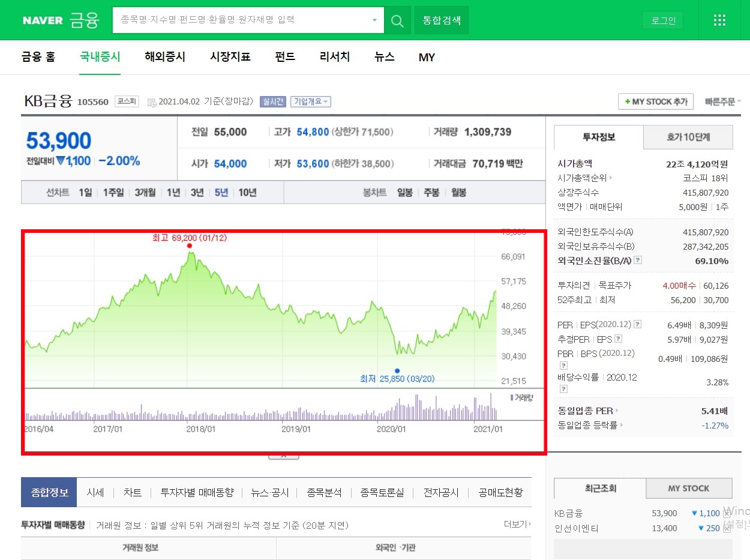Image resolution: width=750 pixels, height=560 pixels.
Task: Click help icon next to PER EPS(2020.12)
Action: pos(637,324)
